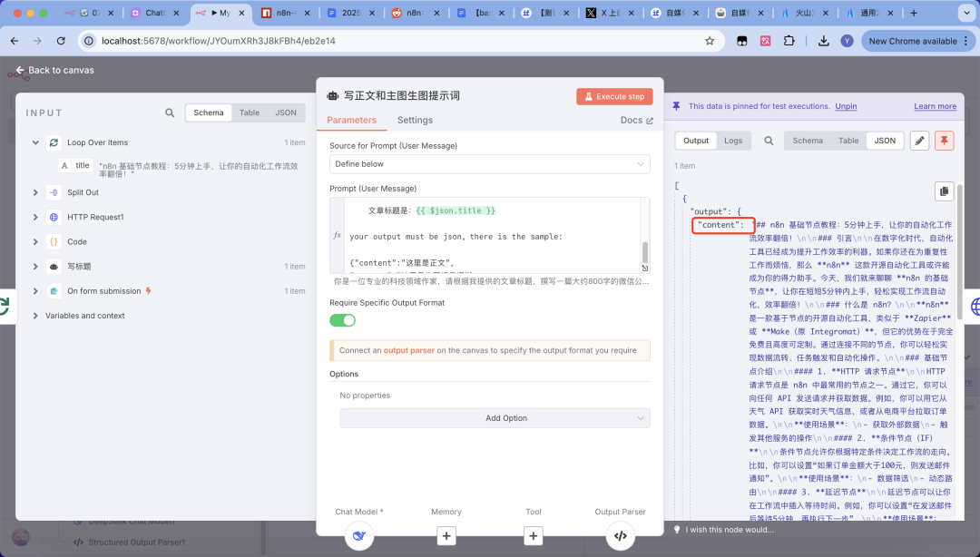This screenshot has height=557, width=980.
Task: Switch the output view to Logs
Action: 733,141
